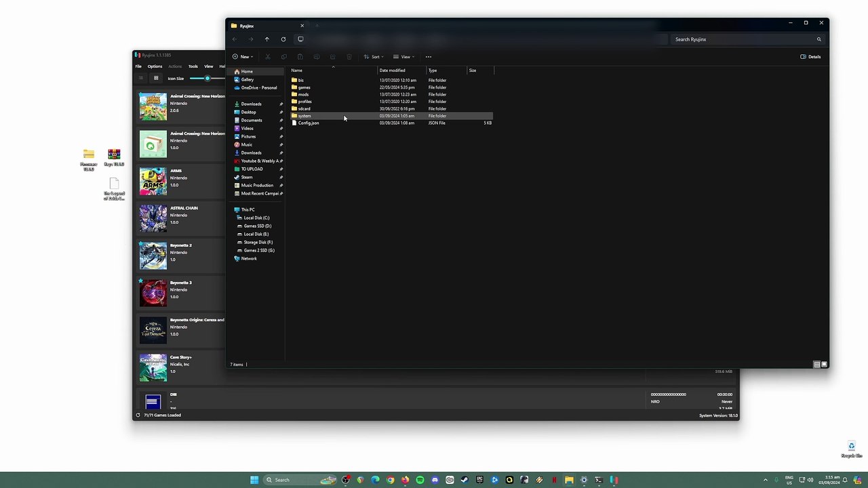The image size is (868, 488).
Task: Toggle favorite star on Bayonetta 2
Action: pos(141,243)
